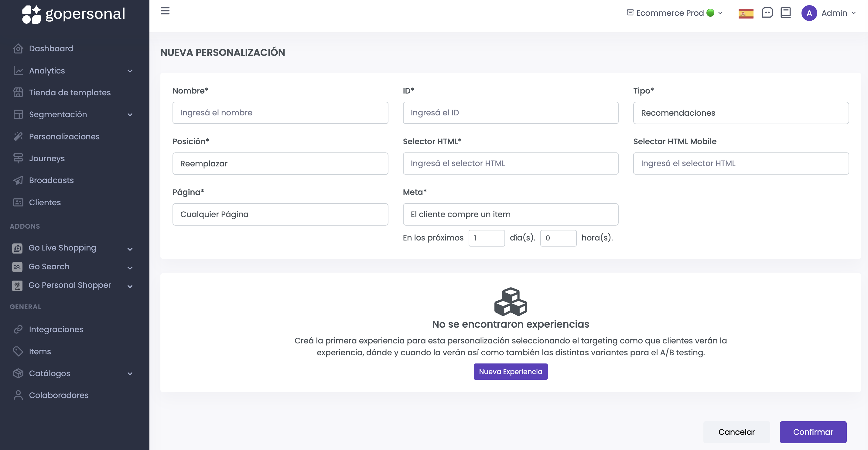Click the Go Search addon icon
The height and width of the screenshot is (450, 868).
coord(17,267)
